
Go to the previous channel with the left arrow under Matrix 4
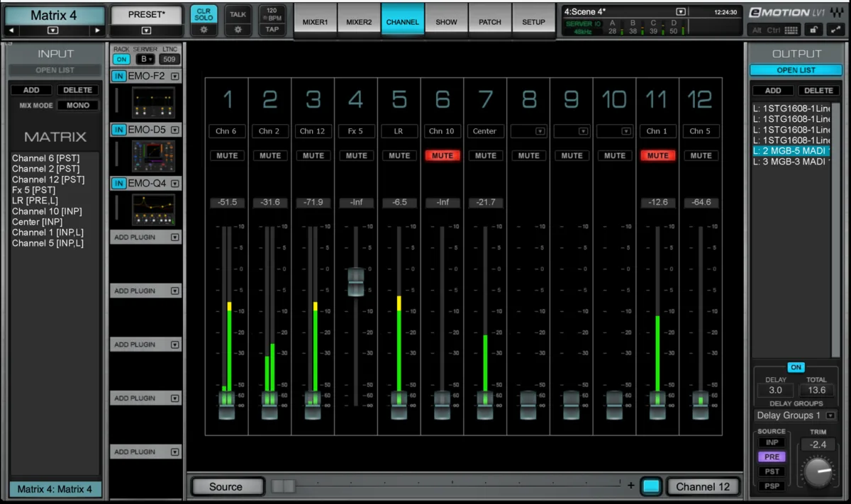click(12, 30)
